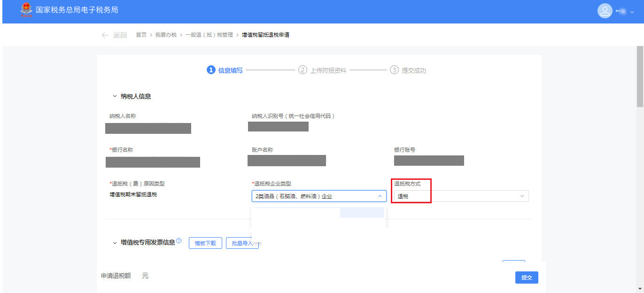The height and width of the screenshot is (293, 644).
Task: Open the 退抵税方式 dropdown showing 退税
Action: pos(460,196)
